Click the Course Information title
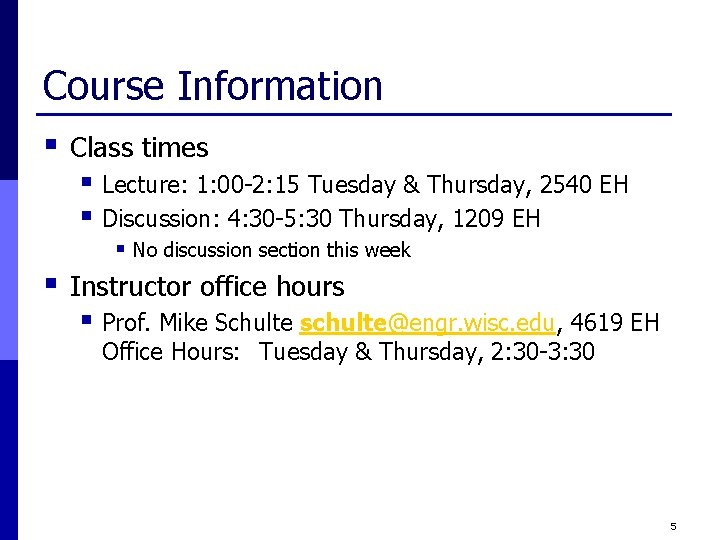This screenshot has width=720, height=540. [x=212, y=86]
